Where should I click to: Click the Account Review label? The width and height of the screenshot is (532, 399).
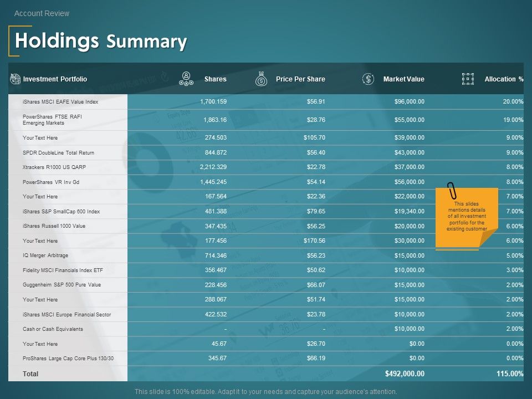[42, 13]
